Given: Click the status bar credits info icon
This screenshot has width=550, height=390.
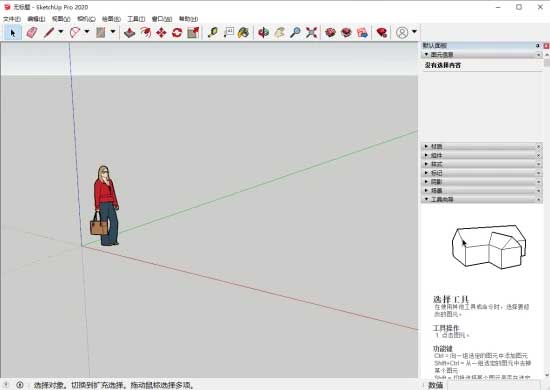Looking at the screenshot, I should tap(20, 385).
